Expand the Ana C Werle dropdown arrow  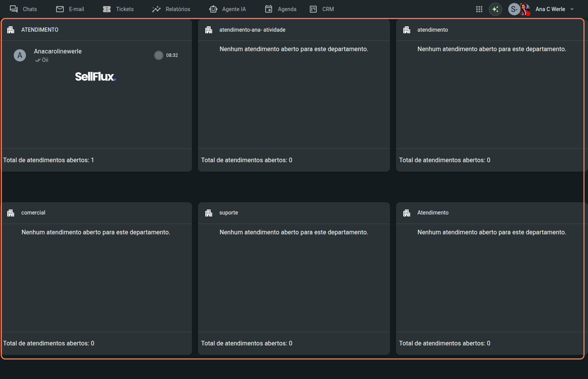(572, 9)
